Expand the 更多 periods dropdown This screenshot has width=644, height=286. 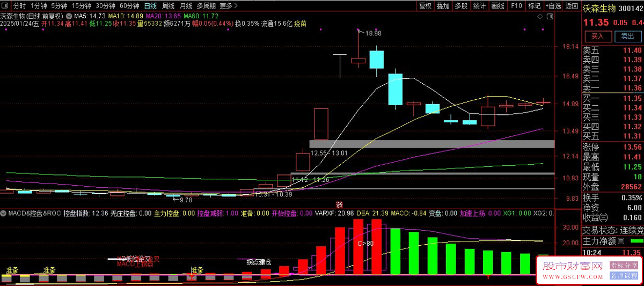tap(229, 6)
